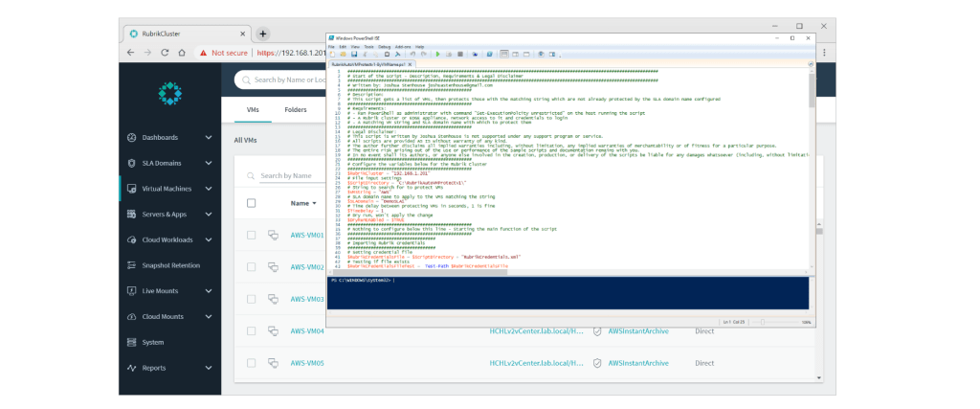Click the Cloud Mounts icon
Viewport: 980px width, 409px height.
[131, 317]
